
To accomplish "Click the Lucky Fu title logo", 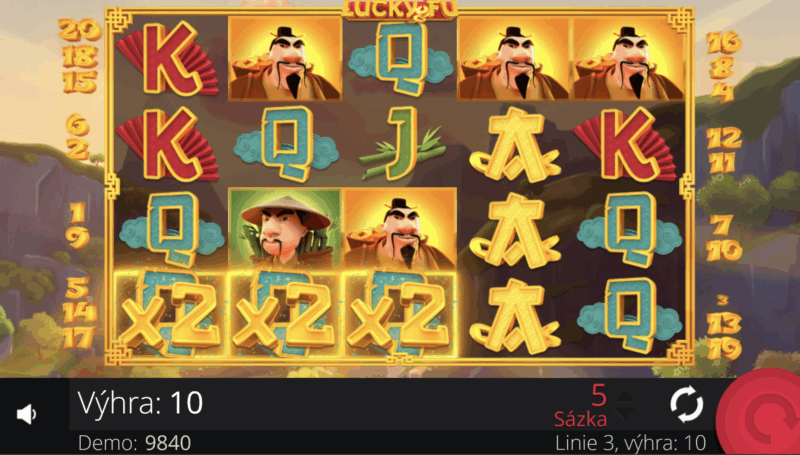I will (x=399, y=10).
